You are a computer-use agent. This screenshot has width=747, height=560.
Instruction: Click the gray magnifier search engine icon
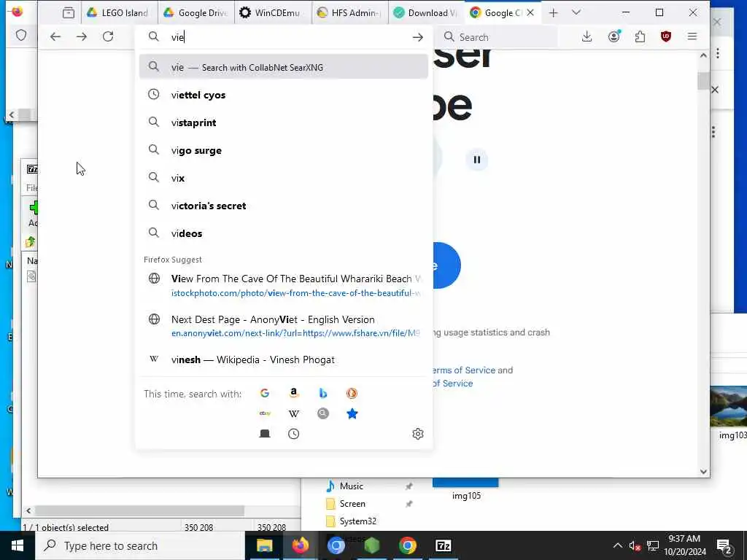click(x=323, y=413)
